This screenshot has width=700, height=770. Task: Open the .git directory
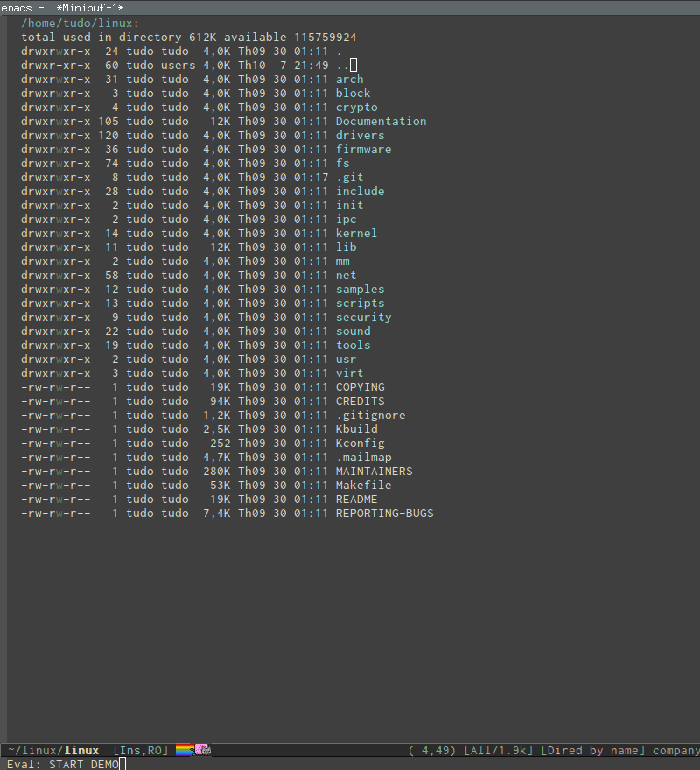pos(349,177)
